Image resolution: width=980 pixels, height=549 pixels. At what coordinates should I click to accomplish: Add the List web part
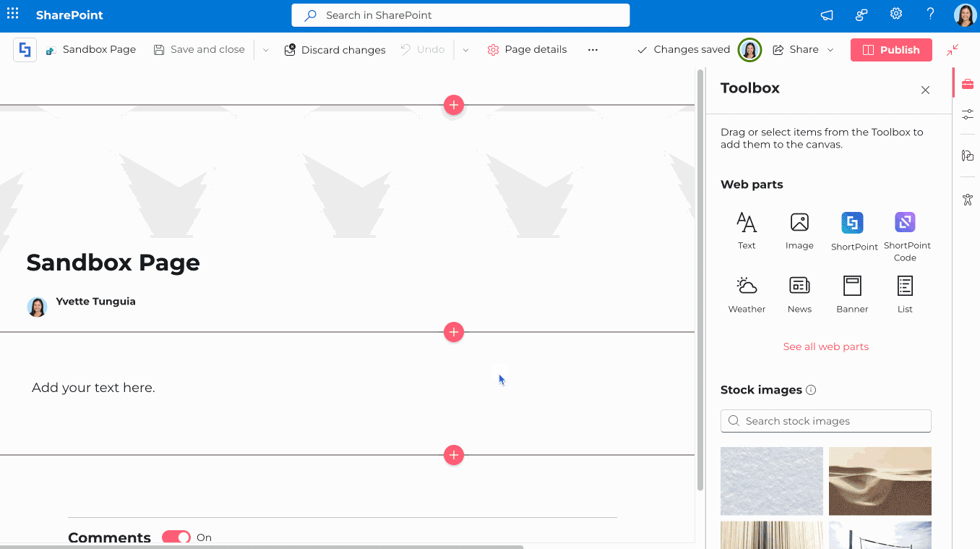pyautogui.click(x=906, y=294)
